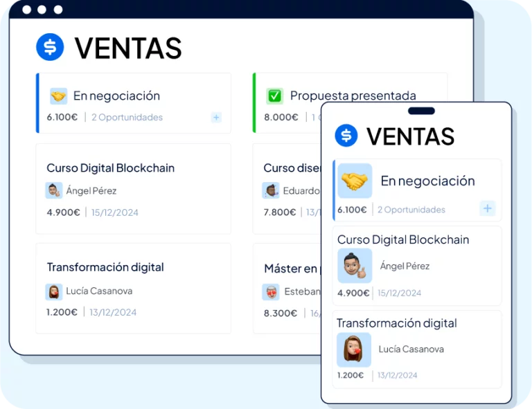
Task: Click the dollar icon in mobile window
Action: coord(346,135)
